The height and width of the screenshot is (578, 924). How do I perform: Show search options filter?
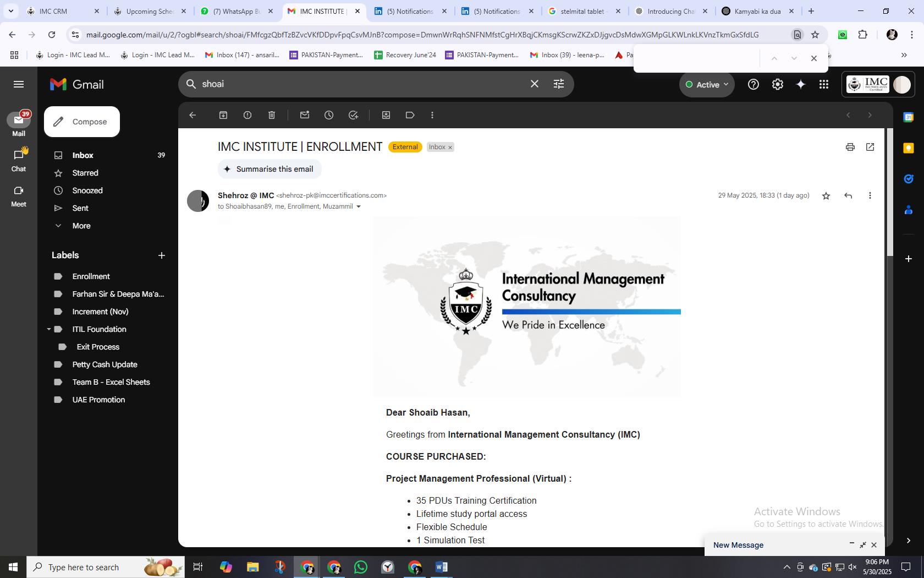click(559, 84)
